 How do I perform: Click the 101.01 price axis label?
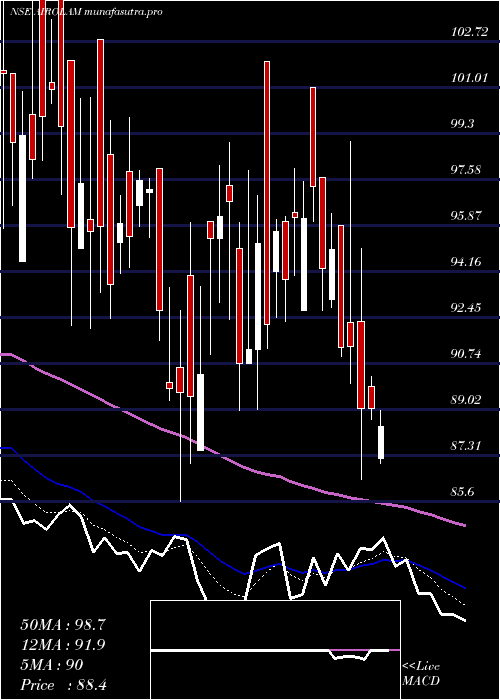tap(469, 79)
